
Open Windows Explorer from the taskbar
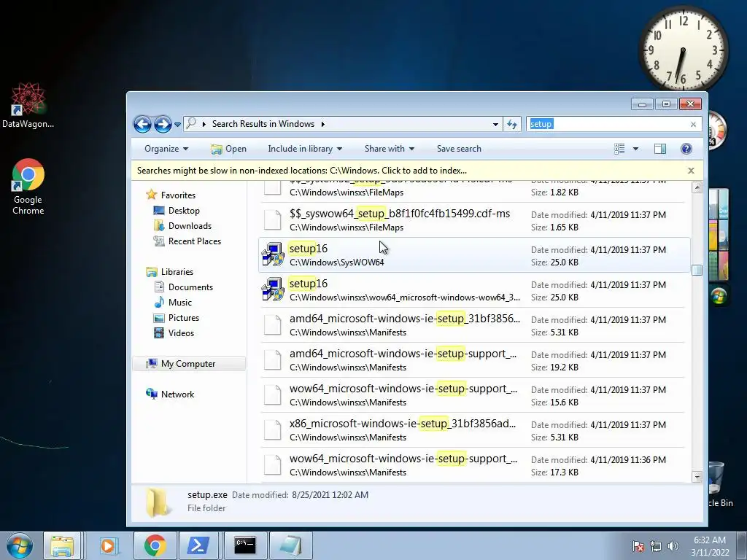(x=63, y=545)
